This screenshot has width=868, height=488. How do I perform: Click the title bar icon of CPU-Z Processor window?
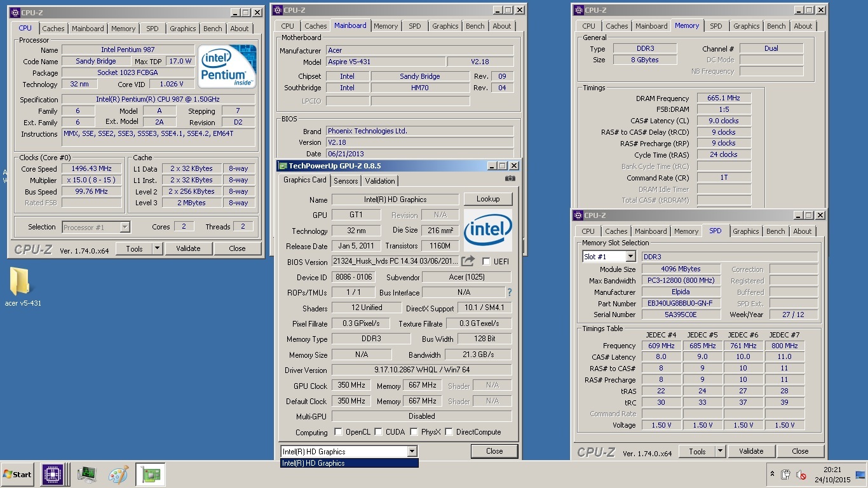pos(15,12)
